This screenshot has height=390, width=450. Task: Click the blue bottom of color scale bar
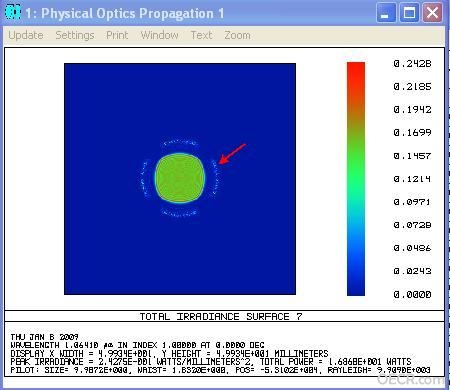coord(356,283)
